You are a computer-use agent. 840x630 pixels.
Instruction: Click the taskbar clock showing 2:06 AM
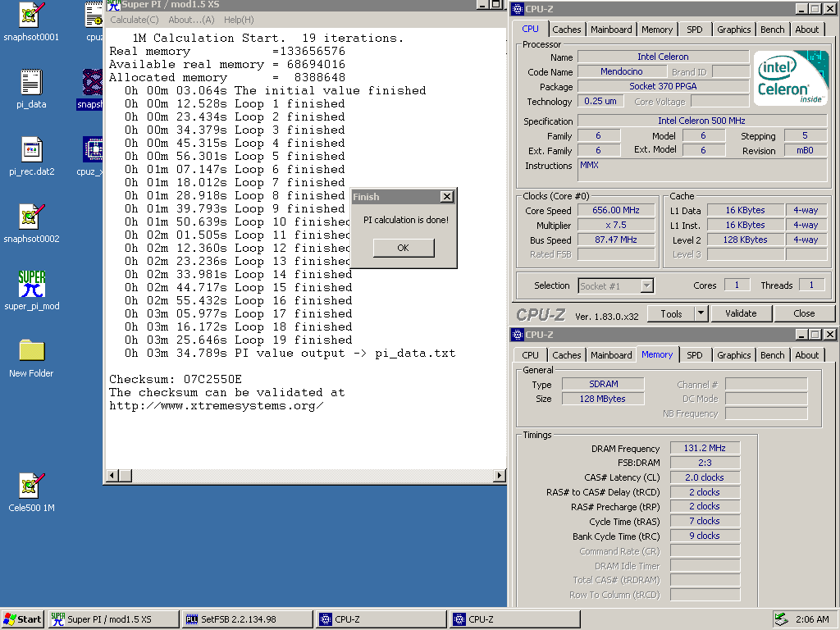(812, 619)
